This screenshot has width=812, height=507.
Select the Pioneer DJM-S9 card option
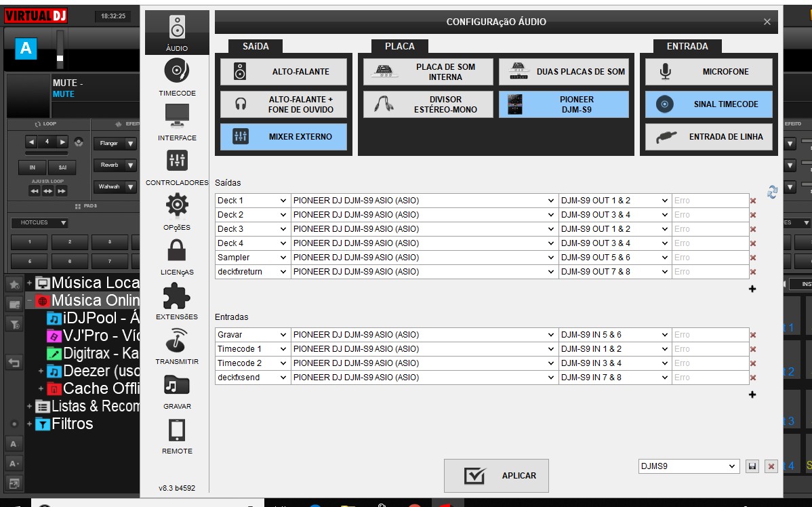(564, 104)
